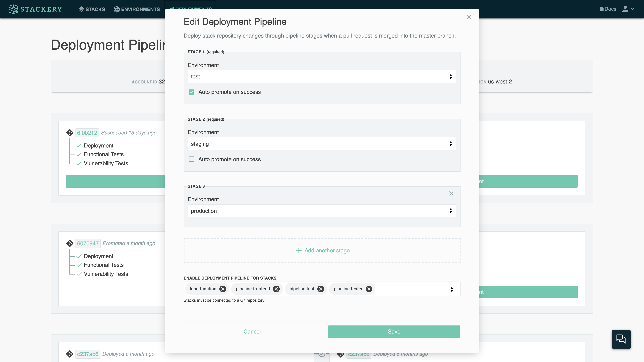644x362 pixels.
Task: Open commit 6070947 link
Action: (88, 243)
